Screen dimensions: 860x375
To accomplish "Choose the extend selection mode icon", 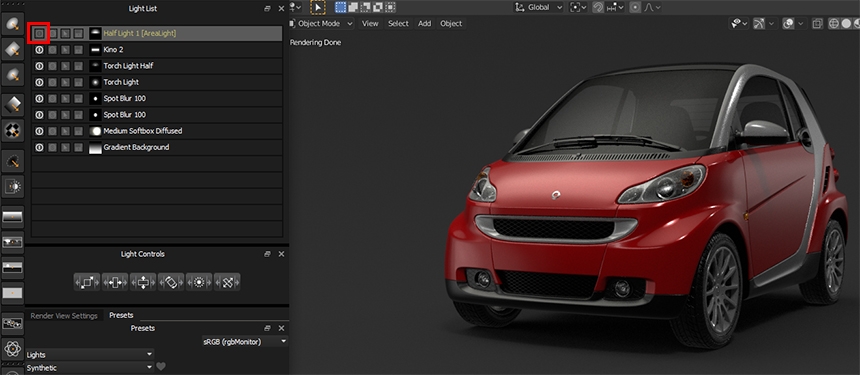I will click(x=353, y=8).
